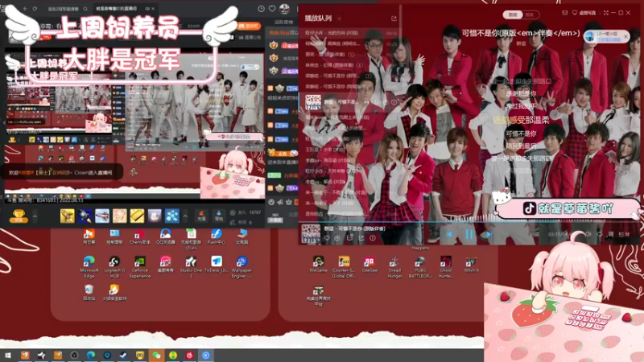The width and height of the screenshot is (644, 362).
Task: Open emoji icon below the chat list
Action: [271, 202]
